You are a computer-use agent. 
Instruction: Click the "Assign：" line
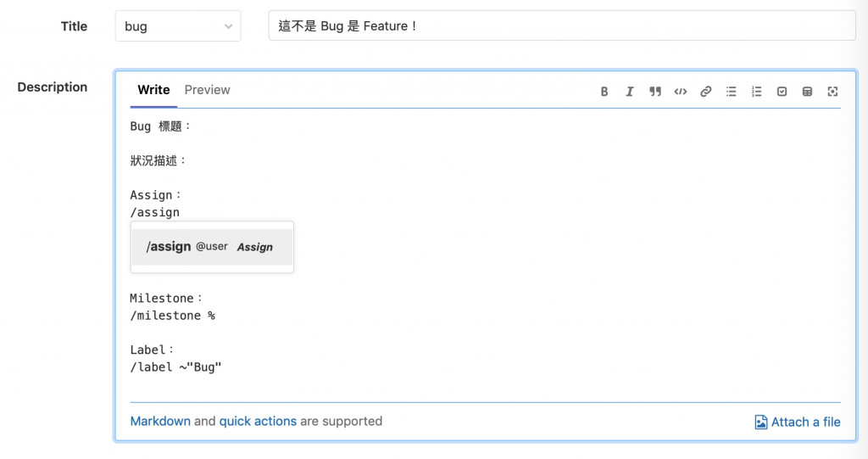tap(156, 195)
